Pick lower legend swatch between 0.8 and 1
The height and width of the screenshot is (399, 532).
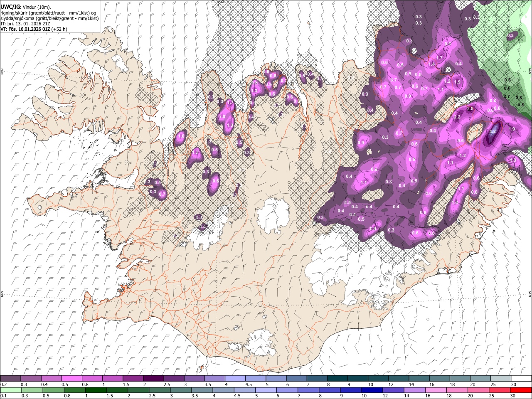(75, 390)
